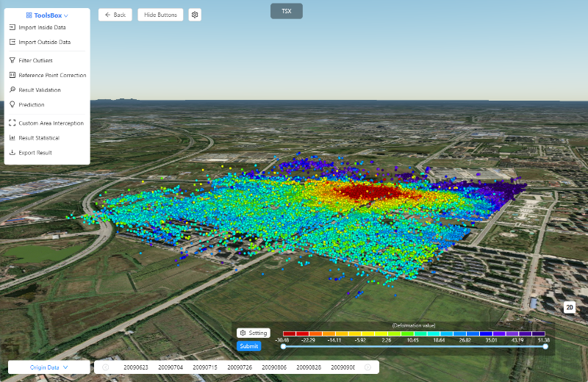Click the Back button
Image resolution: width=588 pixels, height=382 pixels.
pos(115,15)
